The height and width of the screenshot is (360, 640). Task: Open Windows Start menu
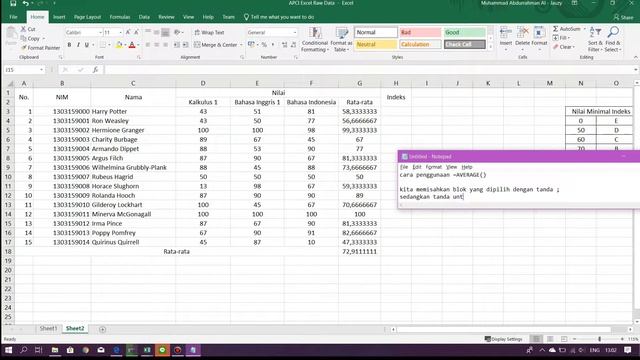(8, 350)
